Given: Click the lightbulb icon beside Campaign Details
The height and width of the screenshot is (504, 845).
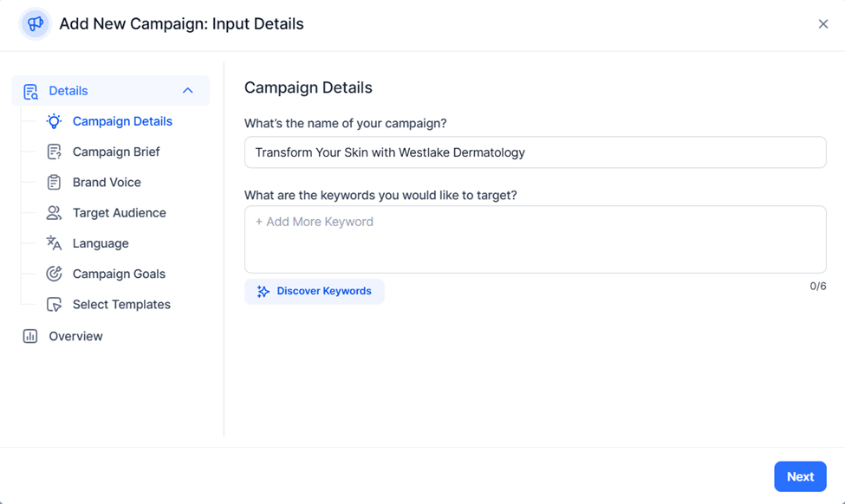Looking at the screenshot, I should coord(54,121).
